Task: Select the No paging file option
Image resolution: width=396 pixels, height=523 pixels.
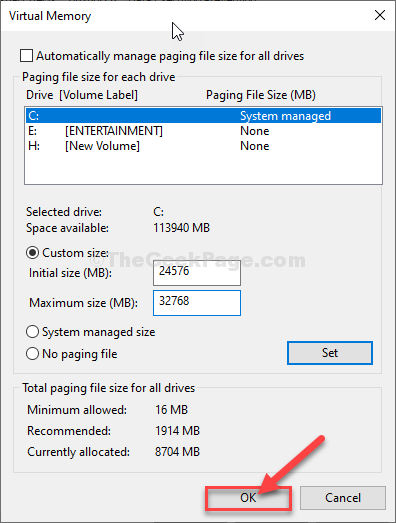Action: tap(32, 354)
